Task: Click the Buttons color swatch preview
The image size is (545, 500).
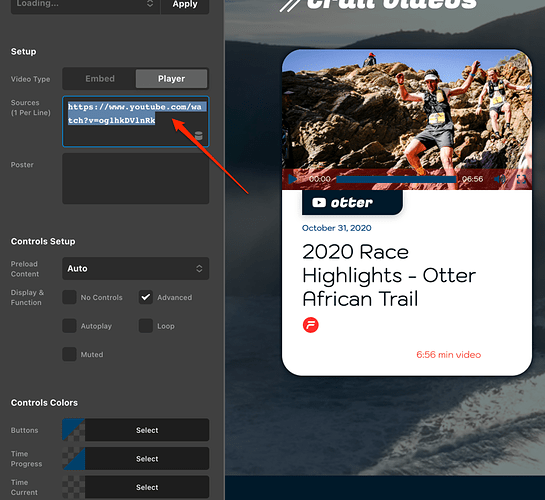Action: tap(74, 430)
